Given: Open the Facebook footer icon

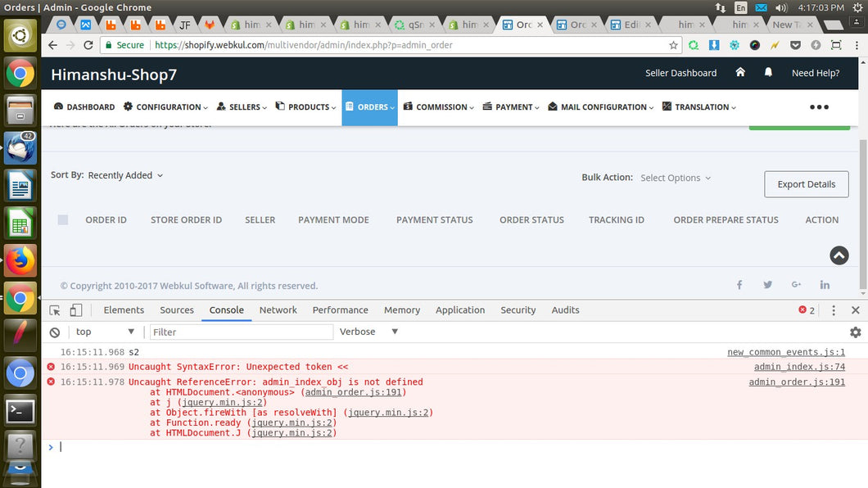Looking at the screenshot, I should click(x=739, y=285).
